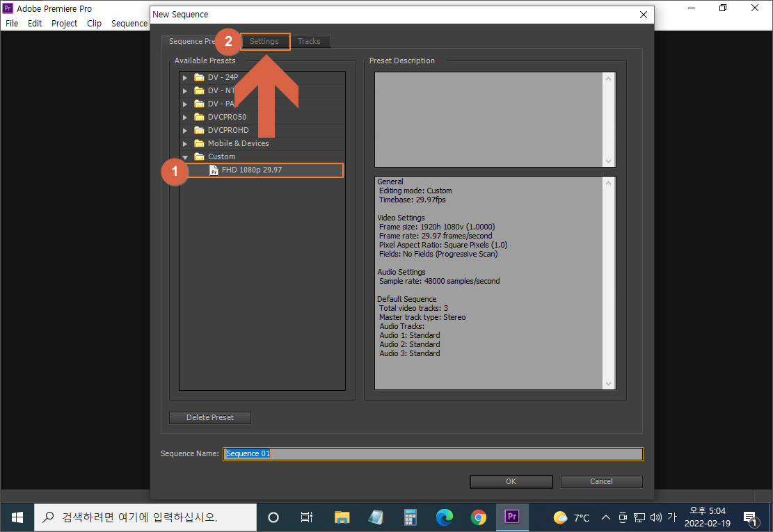Show hidden system tray icons
Viewport: 773px width, 532px height.
point(606,517)
